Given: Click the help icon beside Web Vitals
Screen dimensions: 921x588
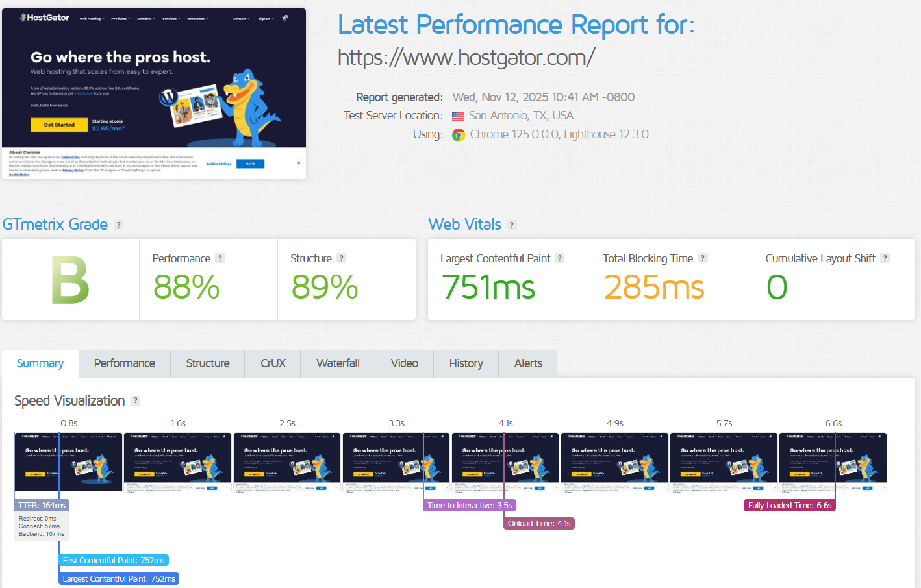Looking at the screenshot, I should pos(512,225).
